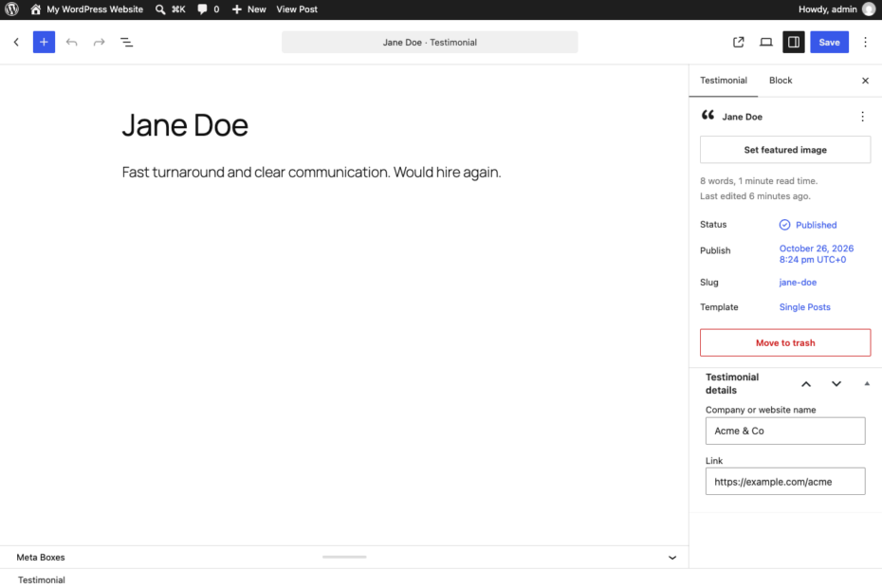Click the word count text
882x588 pixels.
pyautogui.click(x=759, y=181)
